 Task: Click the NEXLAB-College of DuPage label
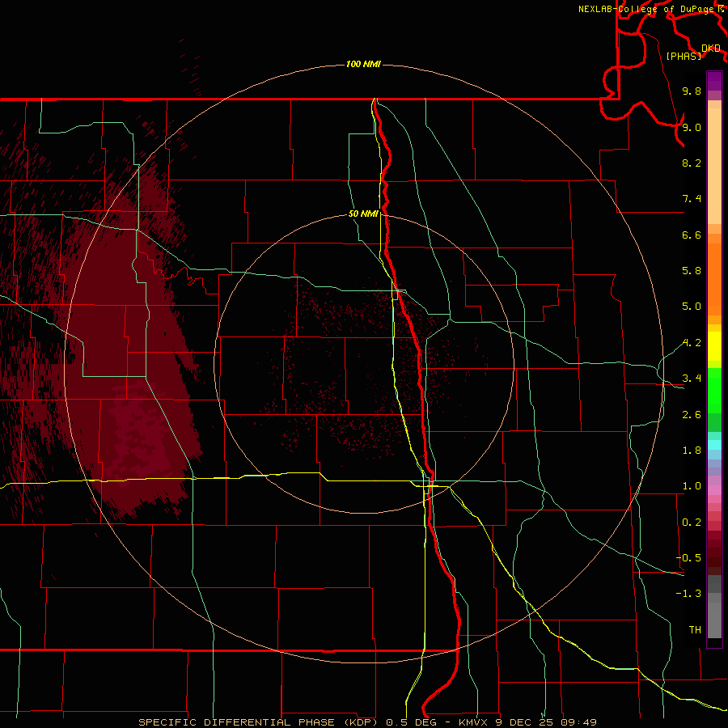(647, 9)
